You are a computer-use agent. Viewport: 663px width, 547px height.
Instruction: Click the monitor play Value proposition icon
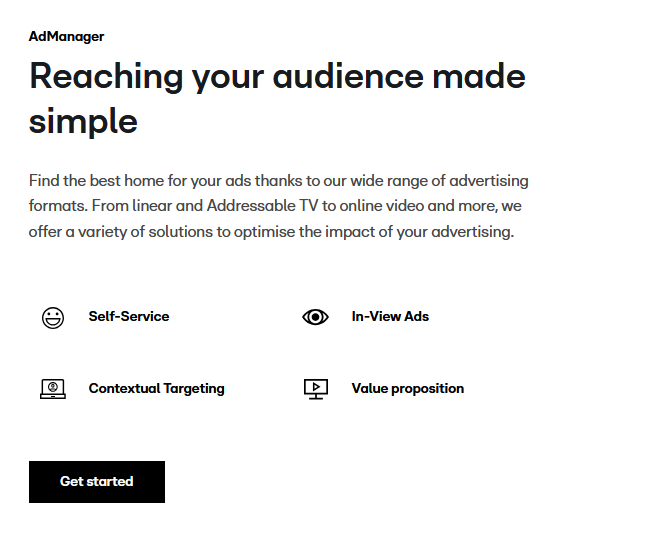(x=315, y=389)
